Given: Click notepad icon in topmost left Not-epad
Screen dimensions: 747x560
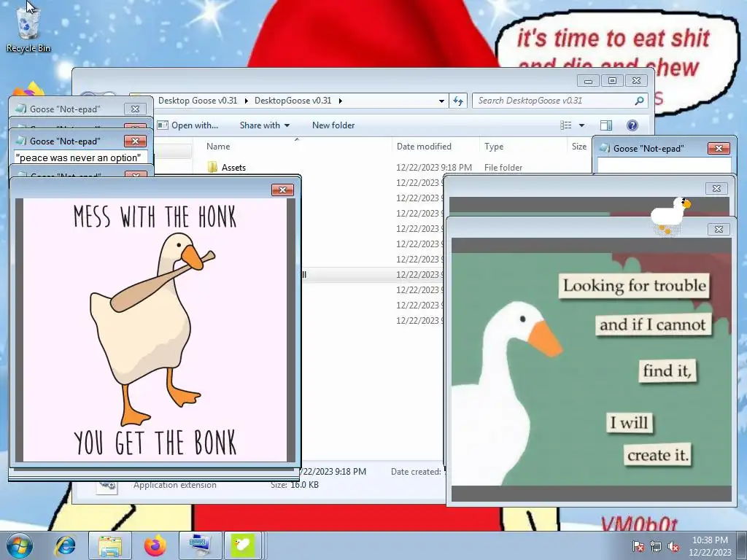Looking at the screenshot, I should [x=21, y=109].
